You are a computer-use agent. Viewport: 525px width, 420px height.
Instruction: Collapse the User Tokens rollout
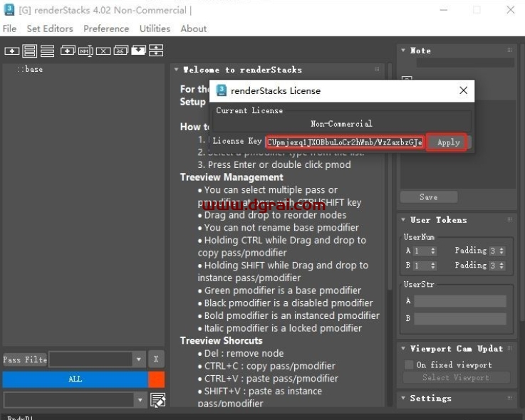(403, 219)
